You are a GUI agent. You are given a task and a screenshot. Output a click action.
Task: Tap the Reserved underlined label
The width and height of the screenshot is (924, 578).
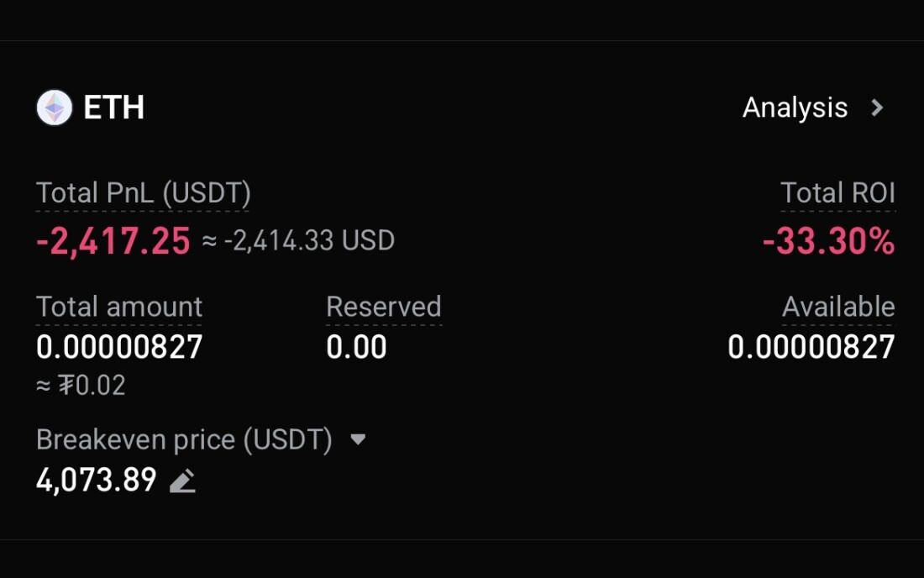[384, 307]
